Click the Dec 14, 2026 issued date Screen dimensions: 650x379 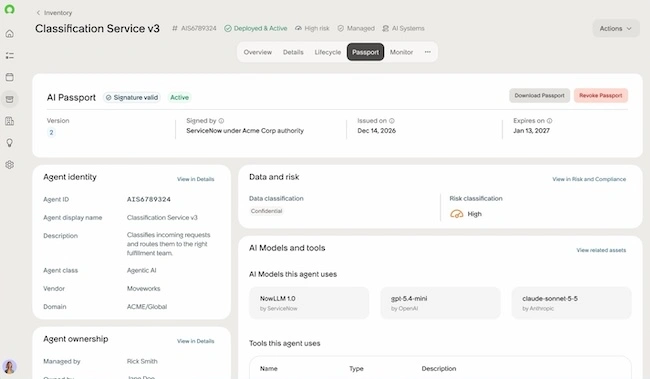(x=376, y=131)
